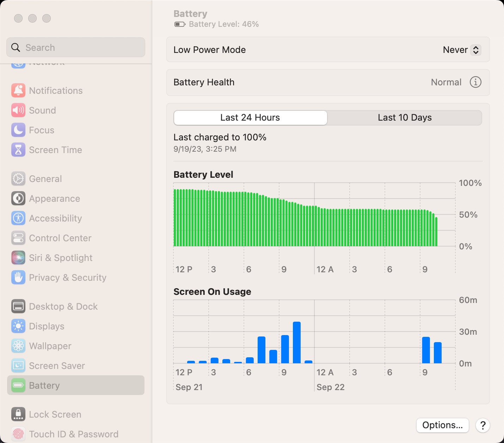Open Notifications settings label
504x443 pixels.
tap(56, 91)
